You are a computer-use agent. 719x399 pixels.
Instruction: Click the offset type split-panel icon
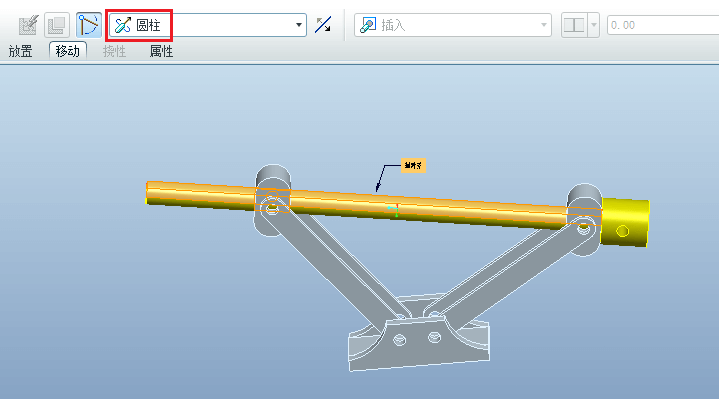pyautogui.click(x=574, y=25)
